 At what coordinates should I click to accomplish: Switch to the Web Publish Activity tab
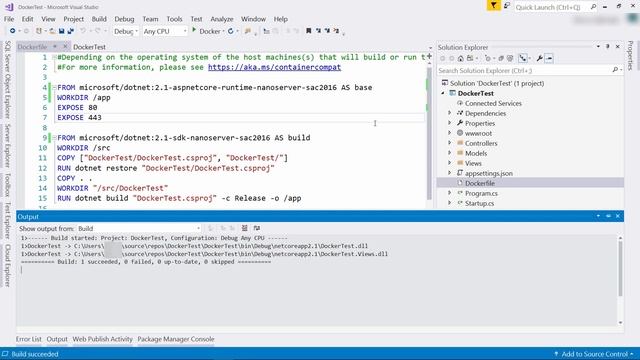(x=102, y=339)
